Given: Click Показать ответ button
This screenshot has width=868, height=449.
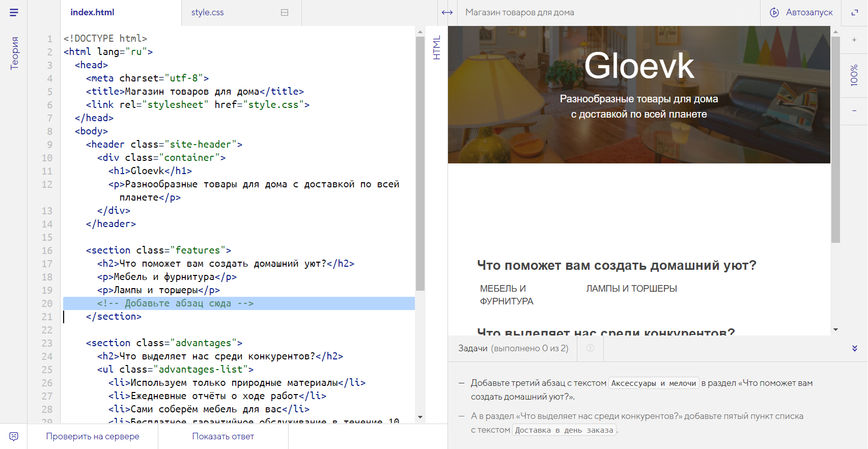Looking at the screenshot, I should [223, 436].
